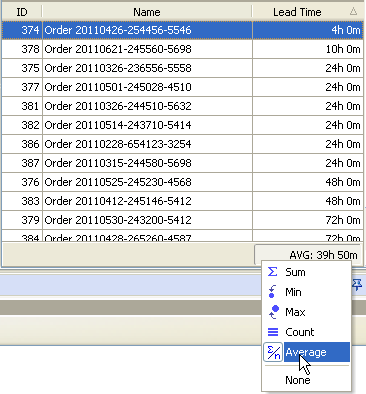The width and height of the screenshot is (366, 394).
Task: Click the Count lines icon
Action: pos(273,332)
